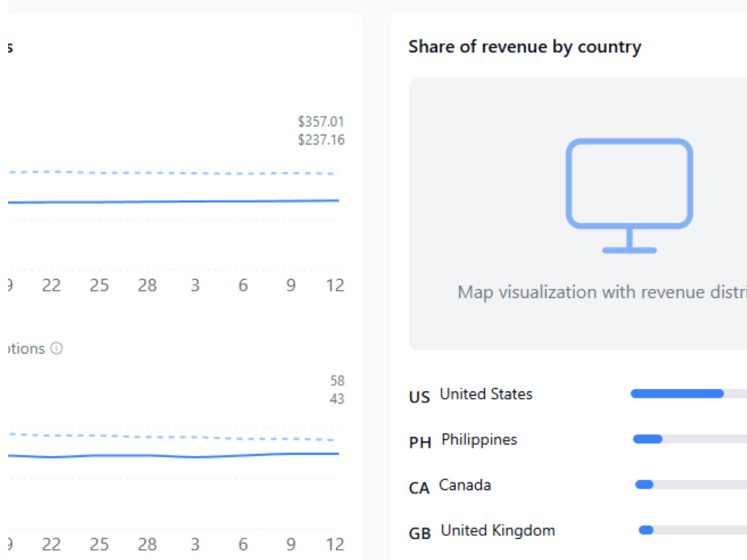This screenshot has height=560, width=747.
Task: Open the United Kingdom country row
Action: 578,532
